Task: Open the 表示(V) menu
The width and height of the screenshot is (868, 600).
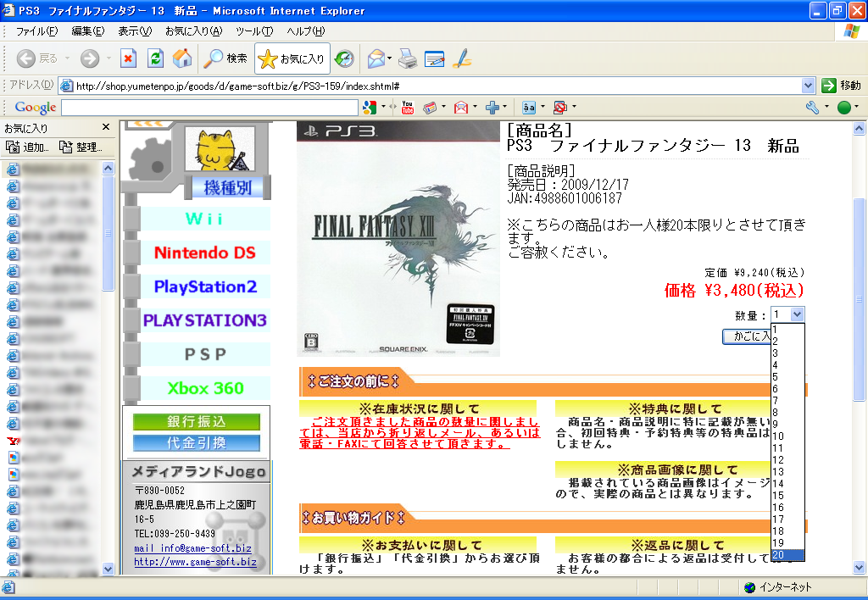Action: point(135,31)
